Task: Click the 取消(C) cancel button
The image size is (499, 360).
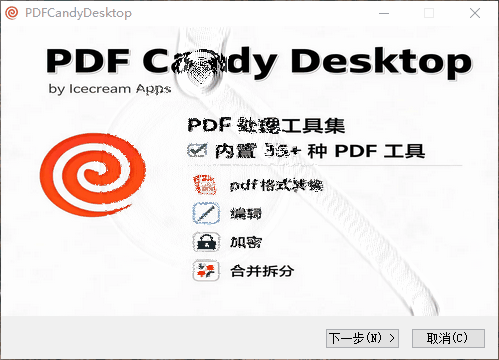Action: [448, 338]
